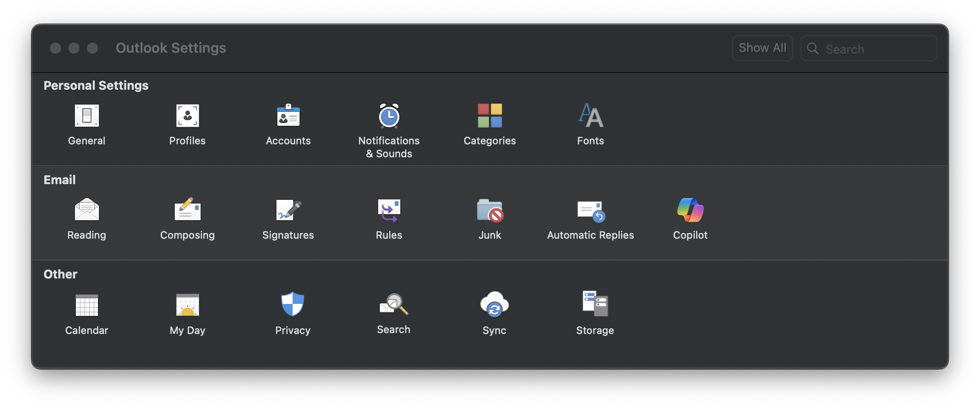This screenshot has height=408, width=980.
Task: Click the Show All button
Action: tap(763, 48)
